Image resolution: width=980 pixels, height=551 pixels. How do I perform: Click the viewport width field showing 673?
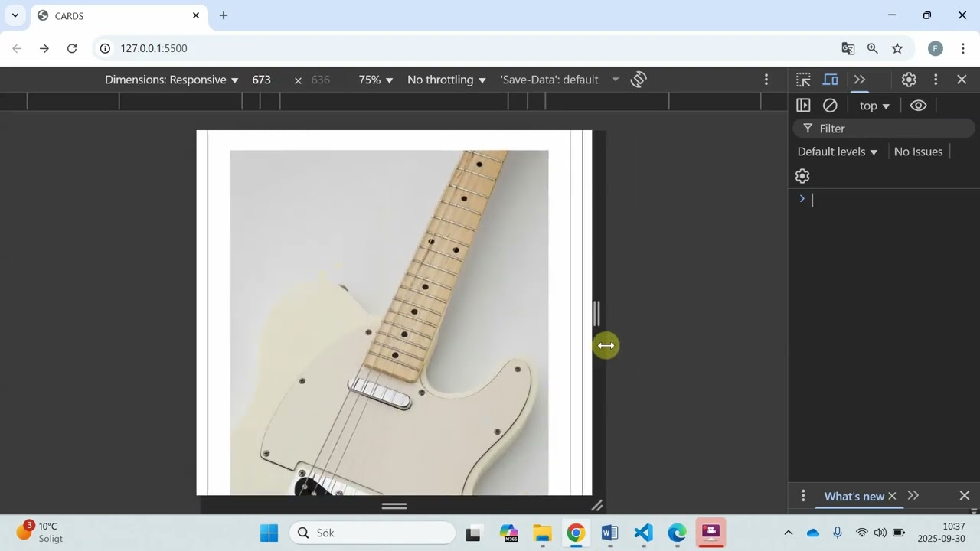tap(262, 80)
